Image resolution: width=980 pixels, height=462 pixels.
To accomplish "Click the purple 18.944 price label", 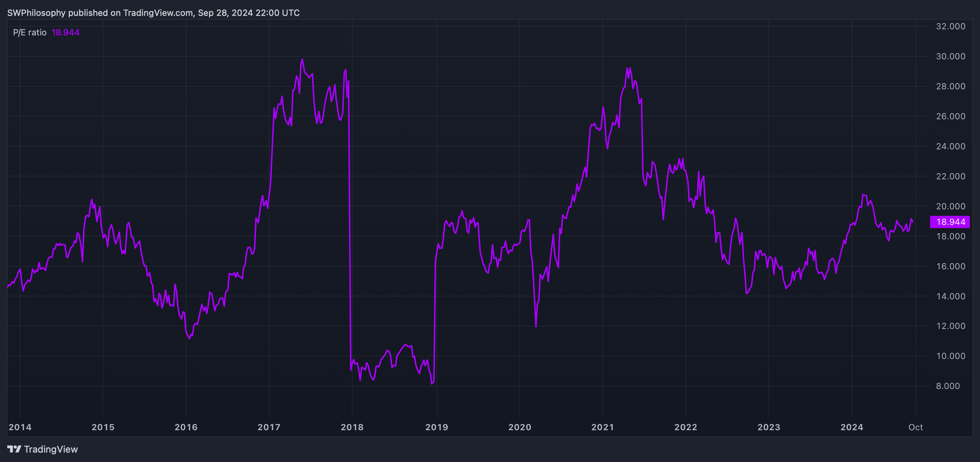I will [x=950, y=222].
